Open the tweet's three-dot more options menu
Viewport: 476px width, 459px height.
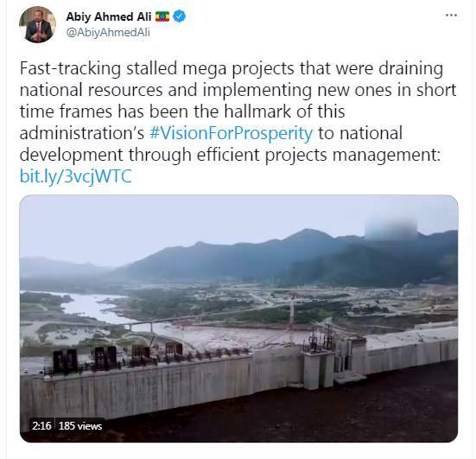pyautogui.click(x=451, y=16)
